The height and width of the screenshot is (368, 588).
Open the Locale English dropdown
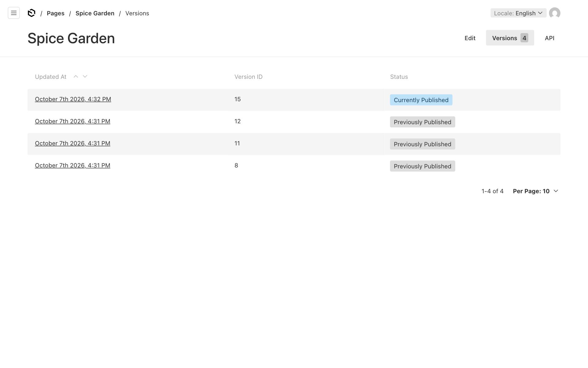(518, 13)
